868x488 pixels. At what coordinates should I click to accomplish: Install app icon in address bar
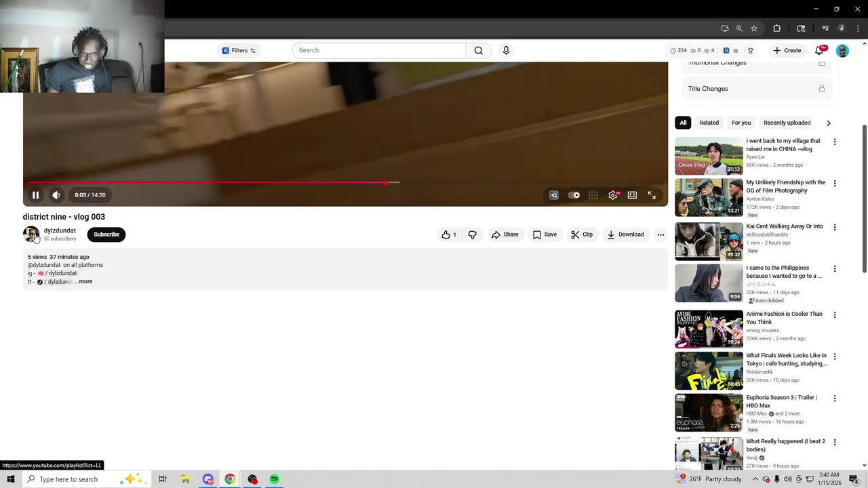pyautogui.click(x=725, y=28)
